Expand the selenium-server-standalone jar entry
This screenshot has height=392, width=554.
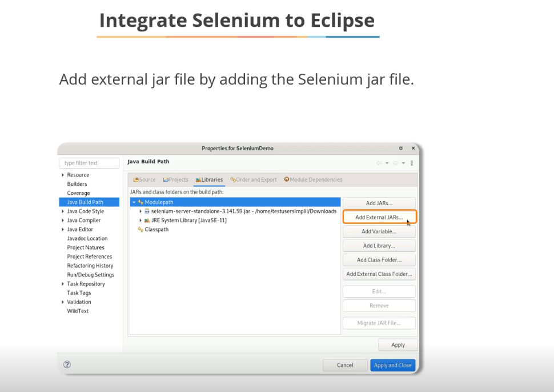(x=140, y=211)
